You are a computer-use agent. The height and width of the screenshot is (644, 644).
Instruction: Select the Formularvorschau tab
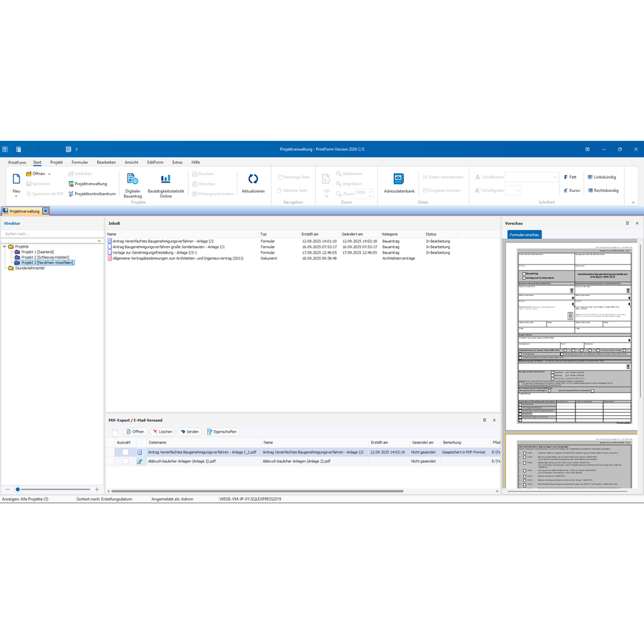[x=525, y=235]
